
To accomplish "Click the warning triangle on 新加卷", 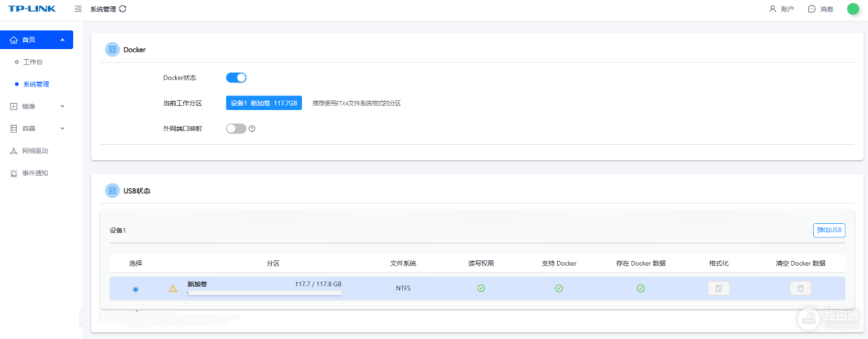I will (173, 288).
